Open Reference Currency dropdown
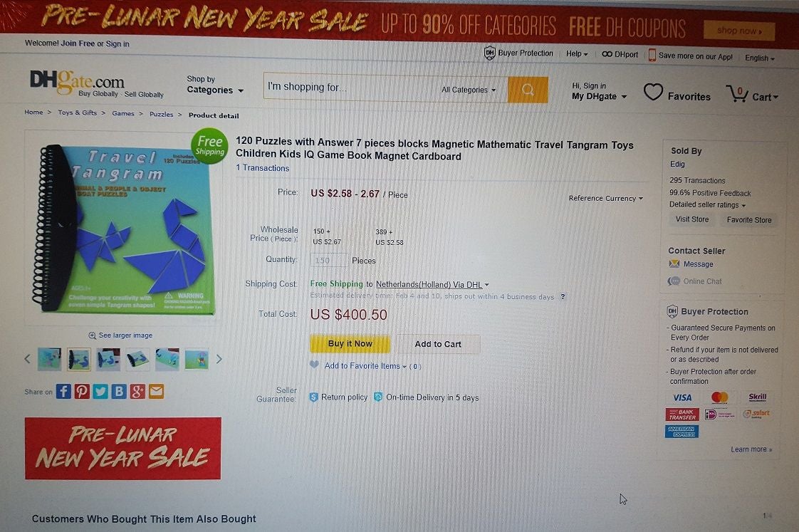The image size is (799, 532). [x=605, y=198]
